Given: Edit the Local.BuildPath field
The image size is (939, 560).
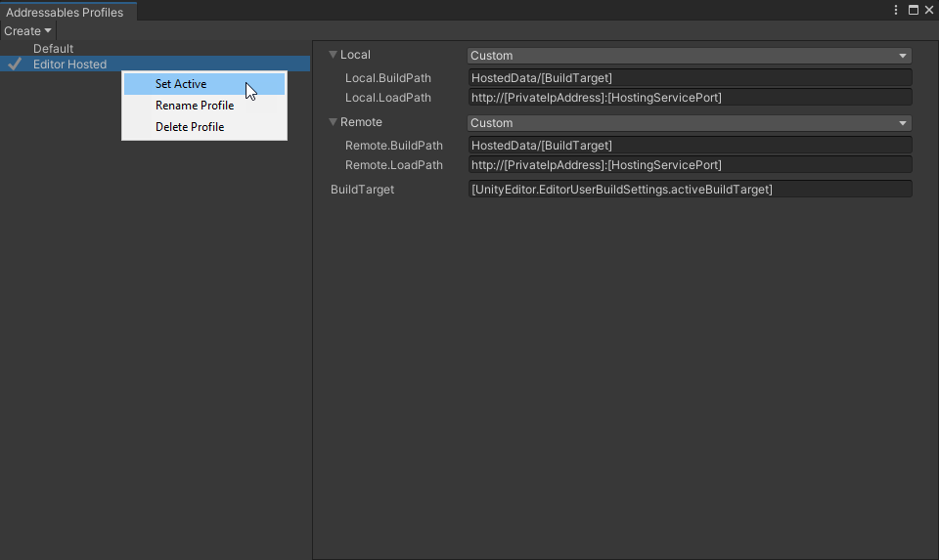Looking at the screenshot, I should [689, 77].
